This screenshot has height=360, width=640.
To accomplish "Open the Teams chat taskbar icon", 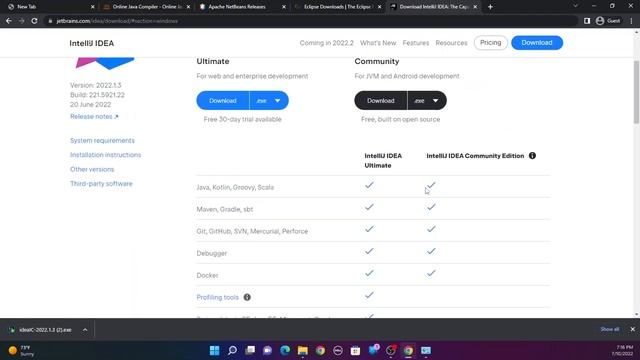I will tap(267, 350).
